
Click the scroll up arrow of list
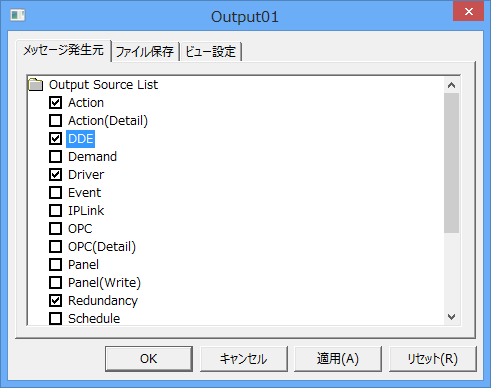click(x=452, y=85)
